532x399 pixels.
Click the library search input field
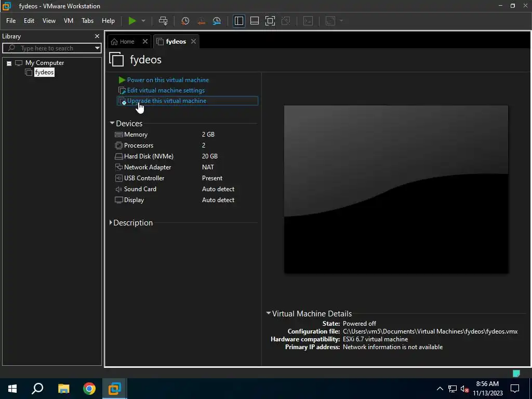pos(51,48)
